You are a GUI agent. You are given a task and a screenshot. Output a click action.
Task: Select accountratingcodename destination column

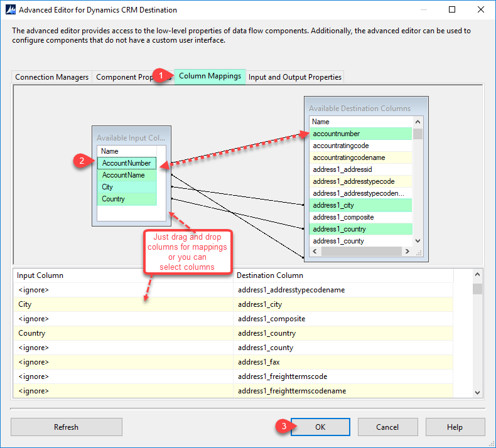click(x=360, y=157)
